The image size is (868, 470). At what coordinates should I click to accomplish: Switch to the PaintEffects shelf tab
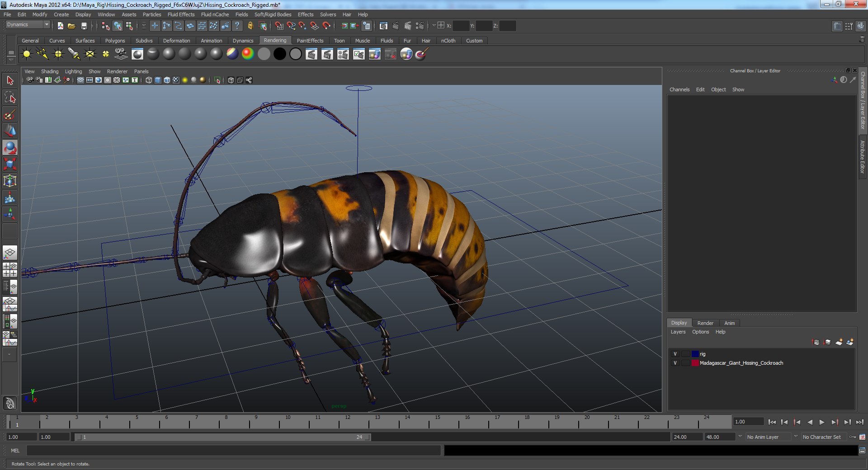pos(310,41)
